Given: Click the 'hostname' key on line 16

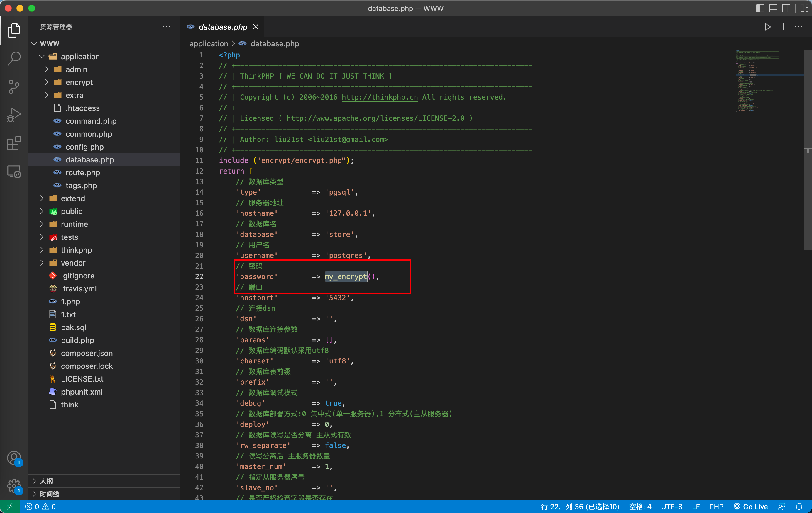Looking at the screenshot, I should [x=257, y=213].
